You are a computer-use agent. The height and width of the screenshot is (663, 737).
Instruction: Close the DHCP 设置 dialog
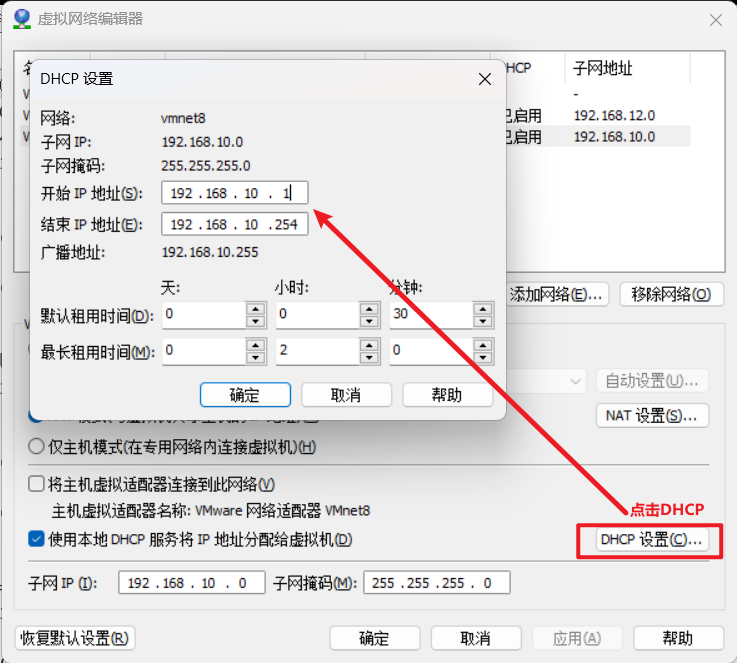point(485,79)
